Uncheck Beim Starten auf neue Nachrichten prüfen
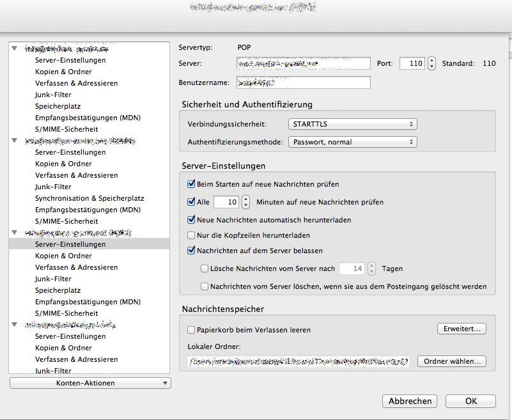 pyautogui.click(x=191, y=184)
